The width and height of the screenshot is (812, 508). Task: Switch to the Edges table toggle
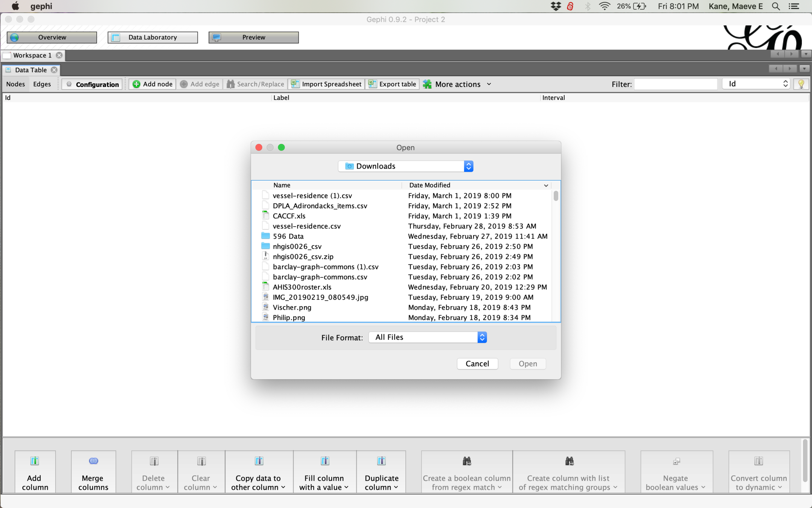(42, 84)
